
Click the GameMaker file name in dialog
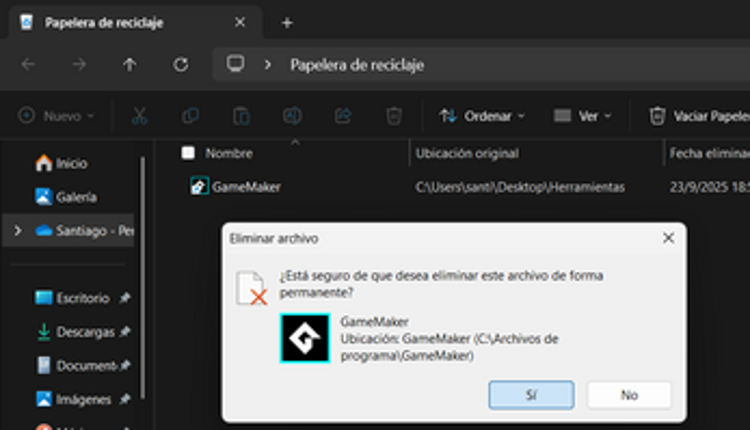[x=374, y=321]
